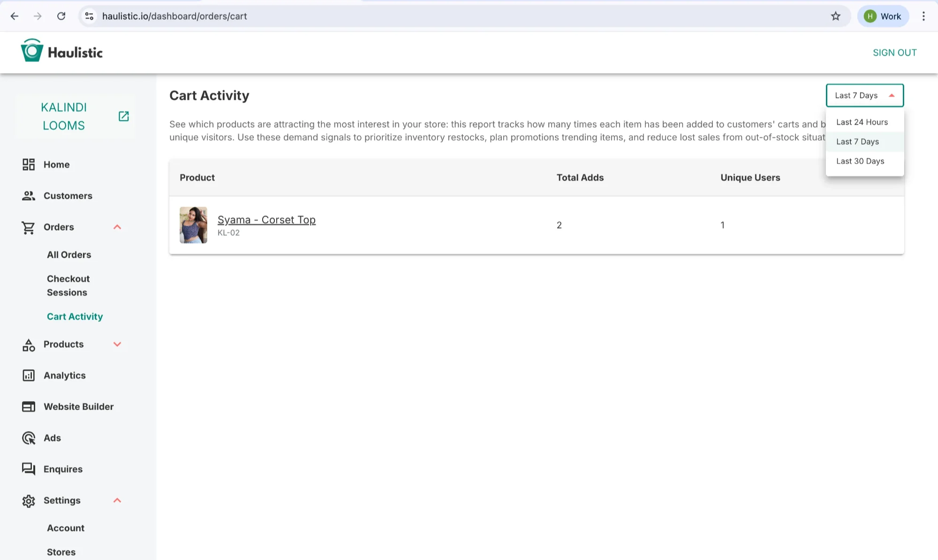Bookmark this page with the star icon

[x=835, y=16]
